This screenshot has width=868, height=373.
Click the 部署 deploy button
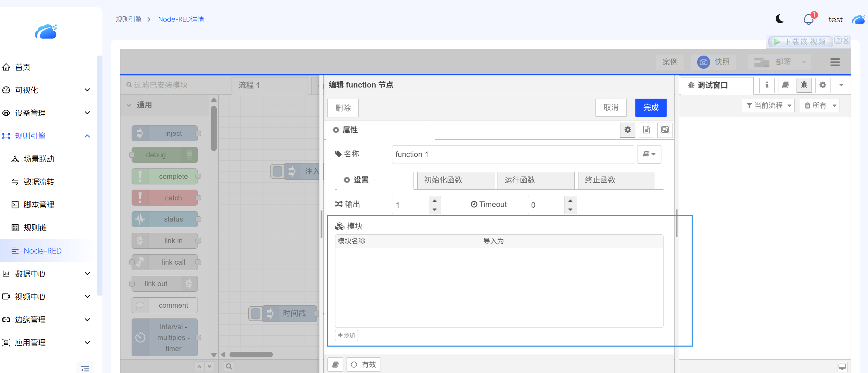coord(773,62)
